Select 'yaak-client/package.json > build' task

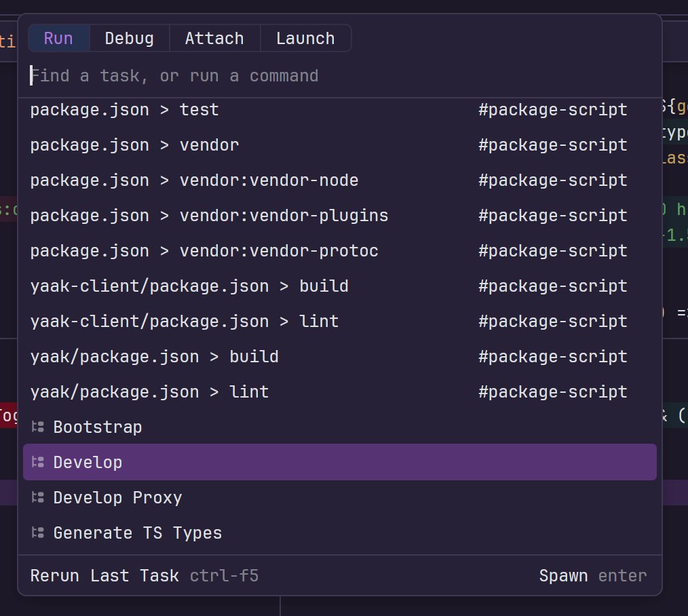pos(340,286)
